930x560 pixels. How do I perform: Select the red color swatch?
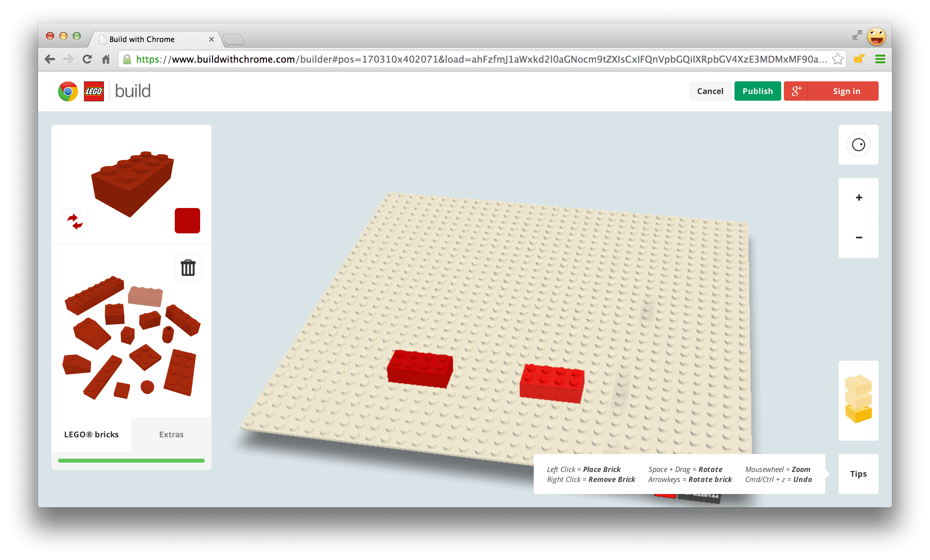coord(187,221)
